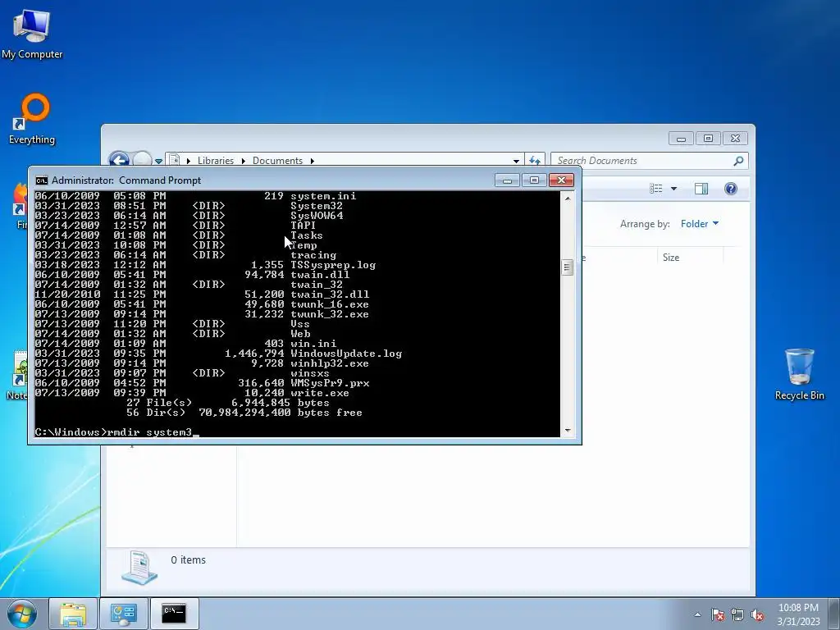840x630 pixels.
Task: Toggle the Explorer preview pane icon
Action: pyautogui.click(x=701, y=189)
